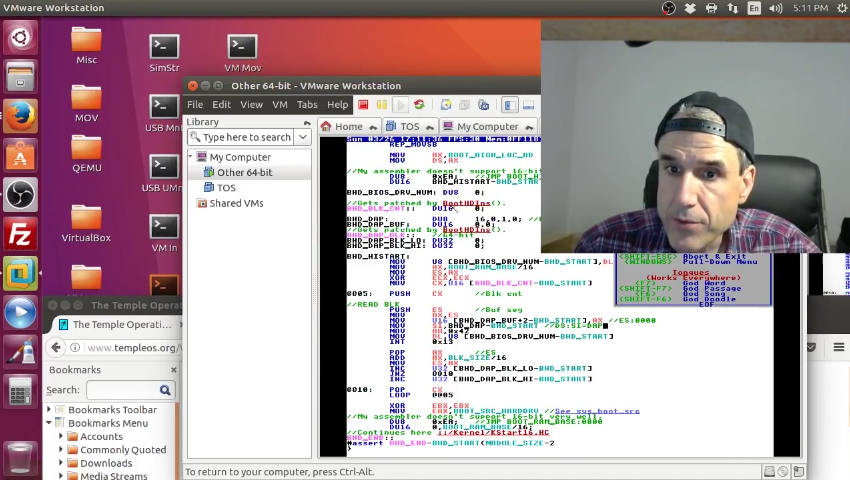This screenshot has height=480, width=850.
Task: Open the media player launcher icon
Action: tap(21, 313)
